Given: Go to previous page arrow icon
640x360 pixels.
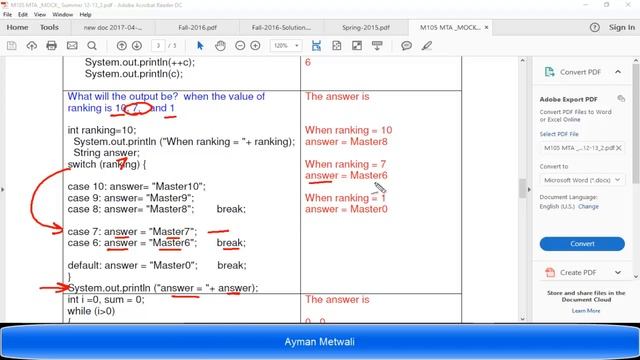Looking at the screenshot, I should (x=121, y=46).
